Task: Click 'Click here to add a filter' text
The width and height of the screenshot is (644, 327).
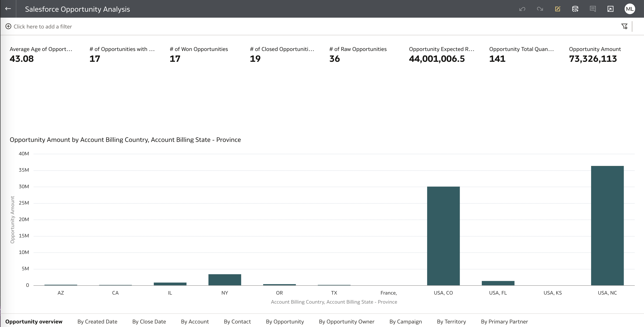Action: (43, 26)
